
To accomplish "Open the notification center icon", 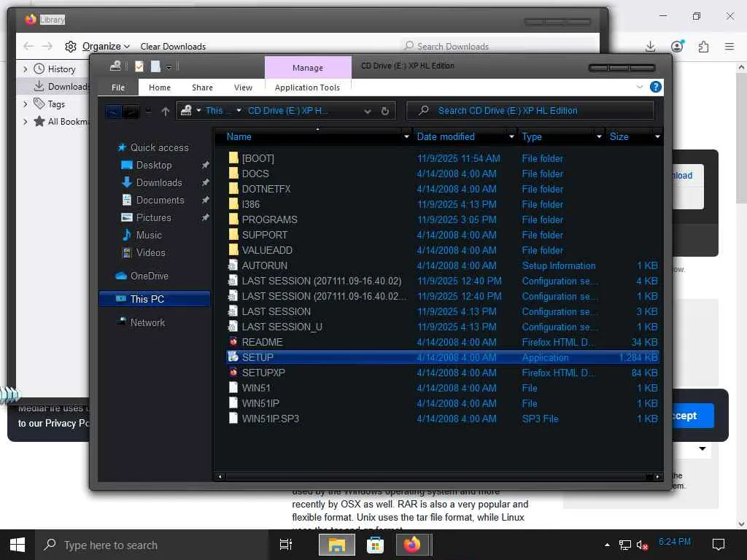I will pyautogui.click(x=718, y=544).
